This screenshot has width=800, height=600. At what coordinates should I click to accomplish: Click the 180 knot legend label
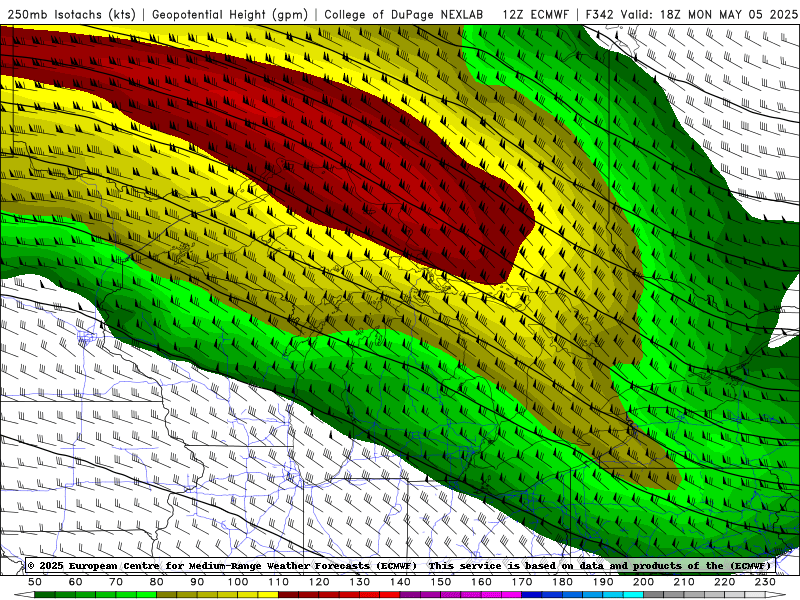click(562, 582)
